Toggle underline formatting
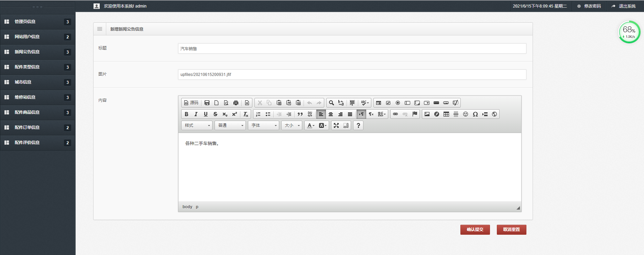Image resolution: width=644 pixels, height=255 pixels. (x=206, y=114)
